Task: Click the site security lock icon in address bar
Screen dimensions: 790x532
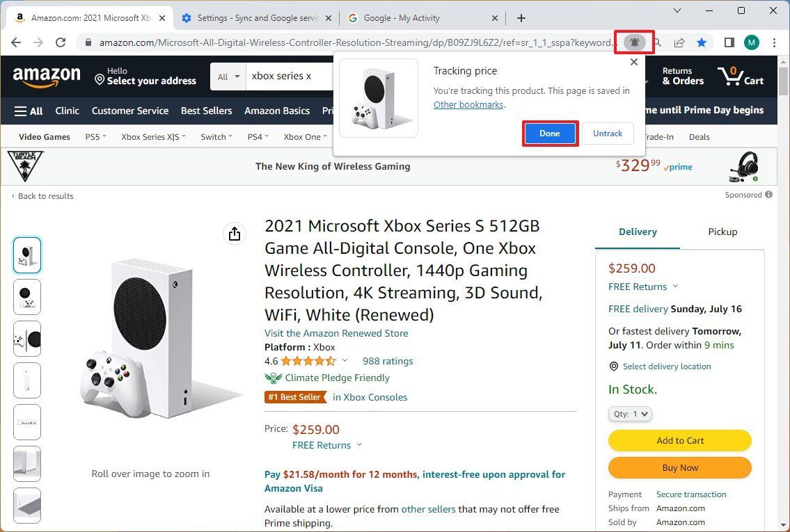Action: [88, 42]
